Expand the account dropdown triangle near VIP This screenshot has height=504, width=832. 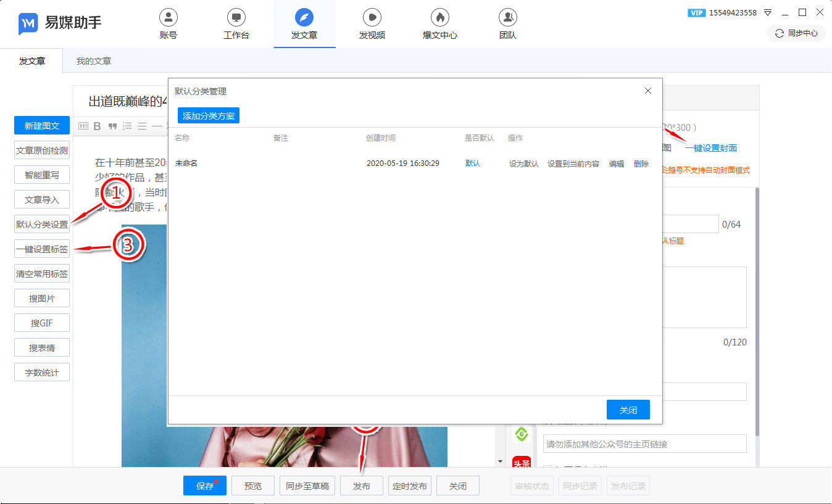[x=768, y=12]
